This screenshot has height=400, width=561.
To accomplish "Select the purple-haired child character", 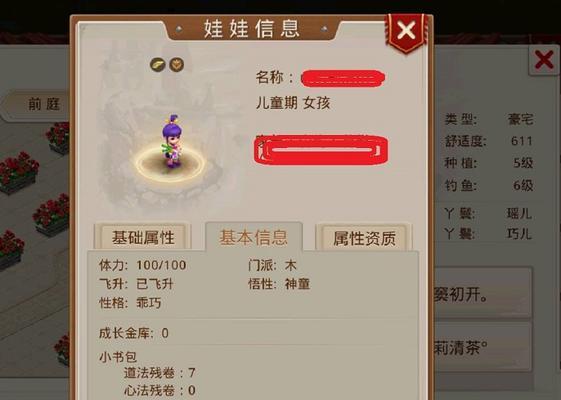I will (x=172, y=141).
